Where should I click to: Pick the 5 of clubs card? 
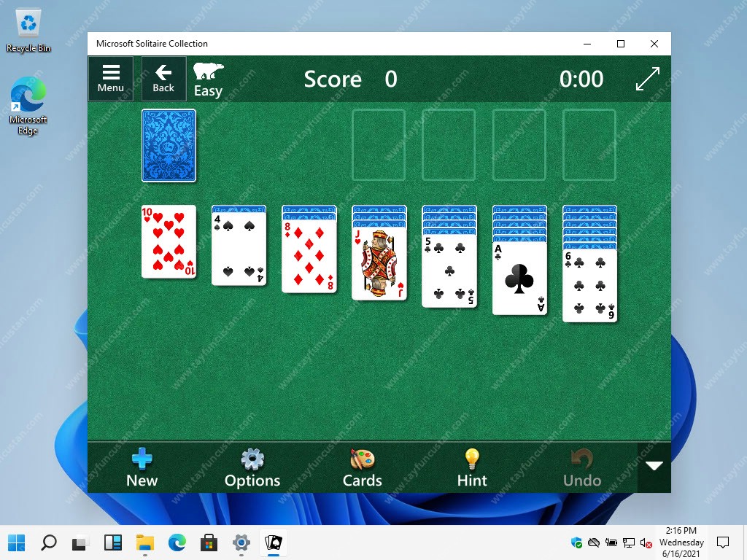click(x=449, y=271)
